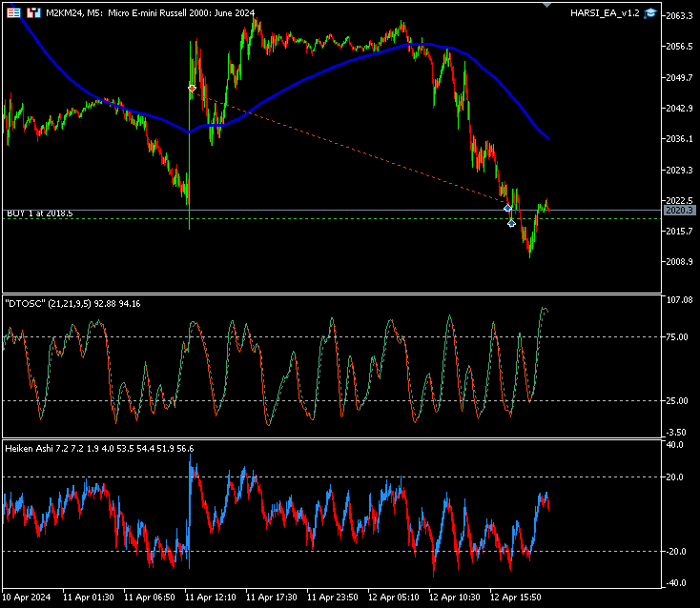Click DTOSC level value 75.00
The width and height of the screenshot is (700, 608).
pos(677,337)
